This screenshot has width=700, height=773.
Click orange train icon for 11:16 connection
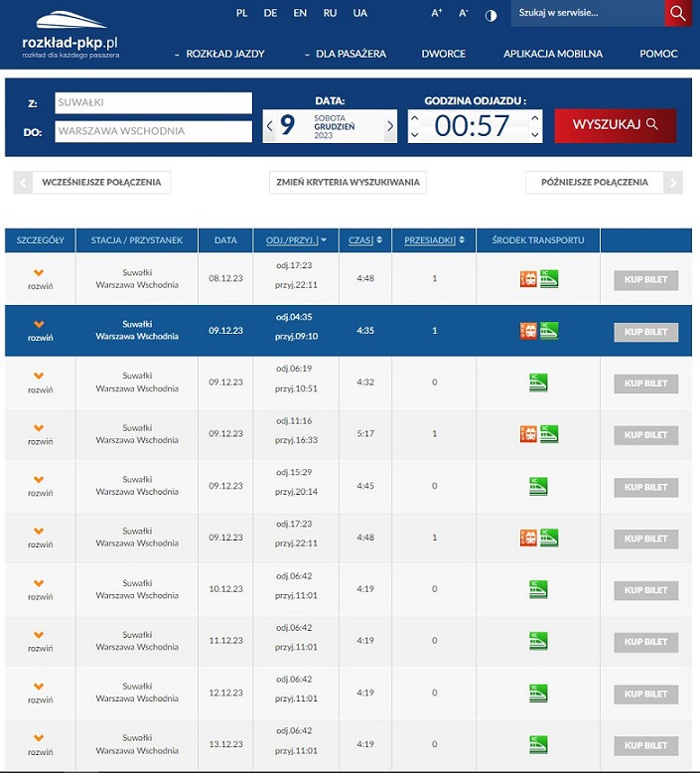pyautogui.click(x=528, y=434)
